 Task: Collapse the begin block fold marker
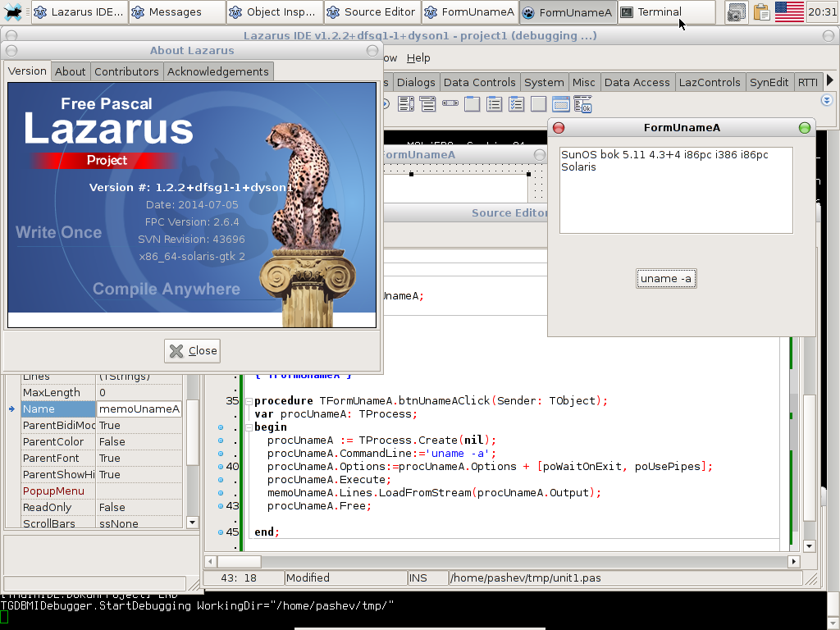pos(249,427)
